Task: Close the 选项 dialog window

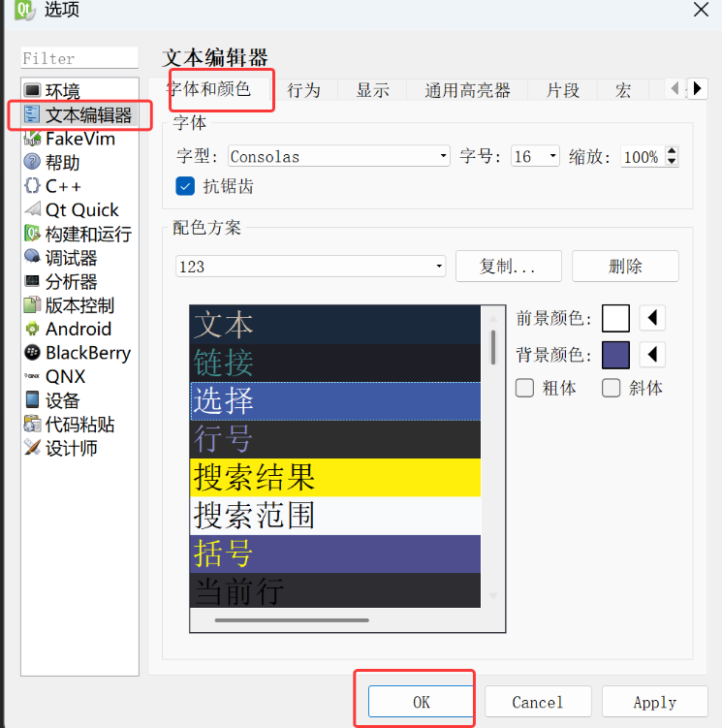Action: pyautogui.click(x=701, y=9)
